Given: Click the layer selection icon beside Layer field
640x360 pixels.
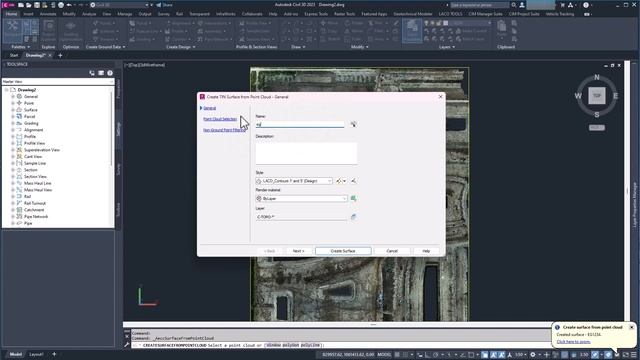Looking at the screenshot, I should (x=353, y=217).
